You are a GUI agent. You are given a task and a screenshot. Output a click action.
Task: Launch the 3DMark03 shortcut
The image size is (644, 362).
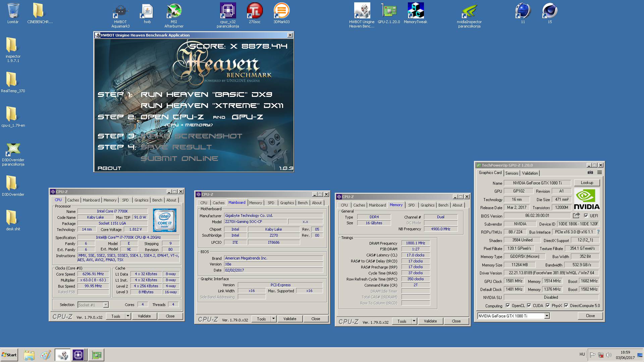(281, 13)
